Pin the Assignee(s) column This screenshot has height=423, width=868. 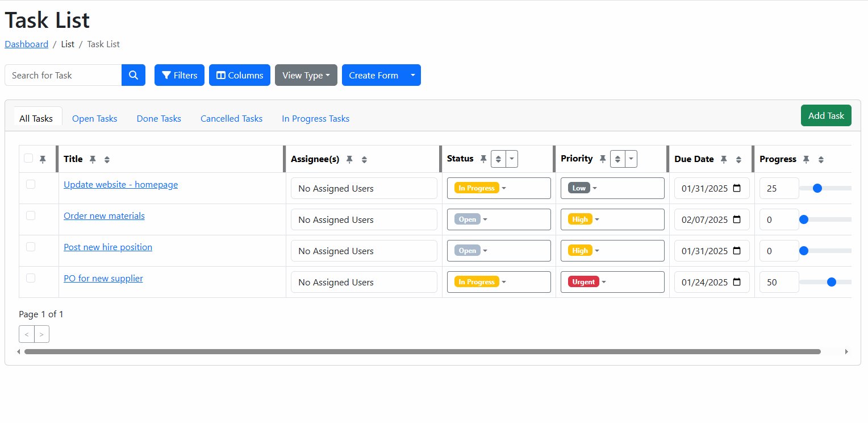pyautogui.click(x=349, y=160)
